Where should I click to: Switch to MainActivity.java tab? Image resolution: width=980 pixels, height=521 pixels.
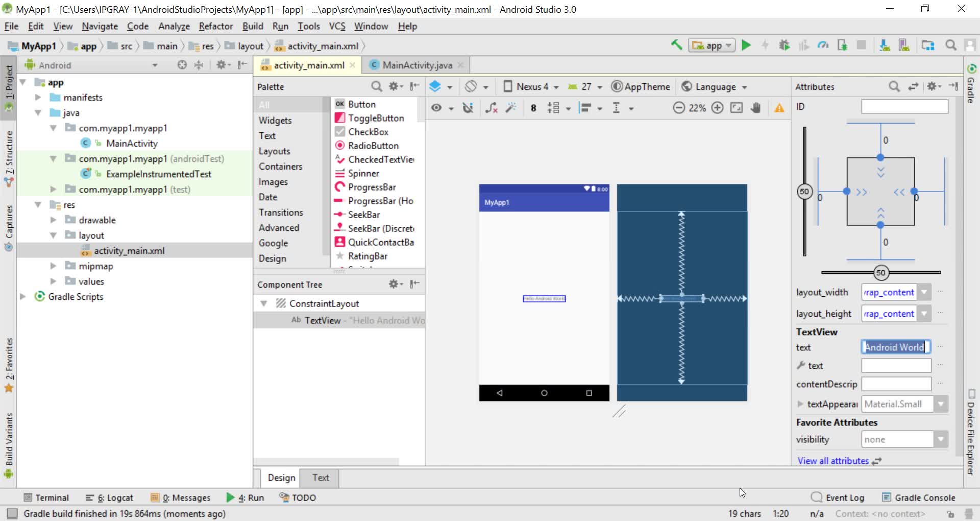[416, 65]
